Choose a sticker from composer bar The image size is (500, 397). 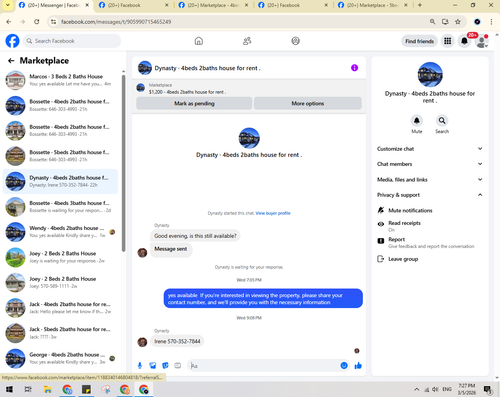165,366
